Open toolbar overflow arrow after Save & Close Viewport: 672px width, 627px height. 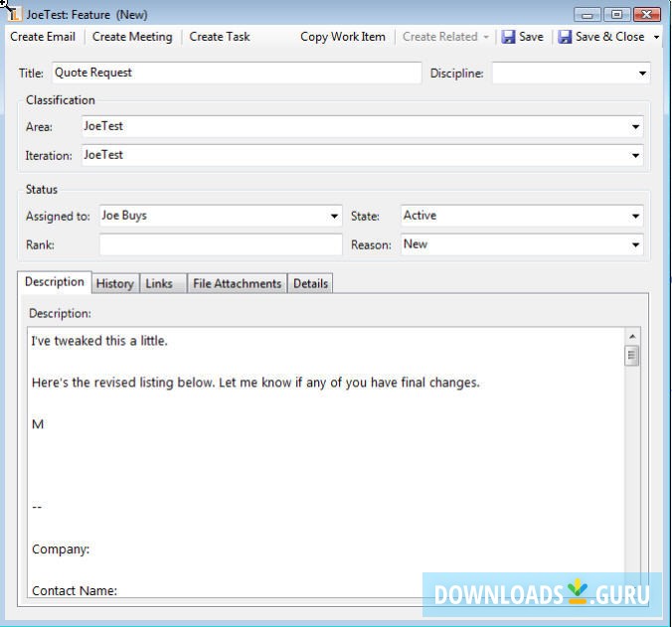tap(656, 37)
